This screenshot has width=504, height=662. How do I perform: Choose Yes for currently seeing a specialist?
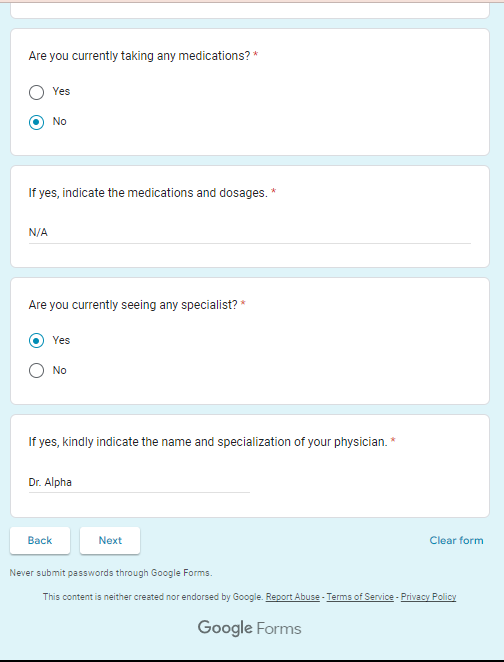(36, 341)
